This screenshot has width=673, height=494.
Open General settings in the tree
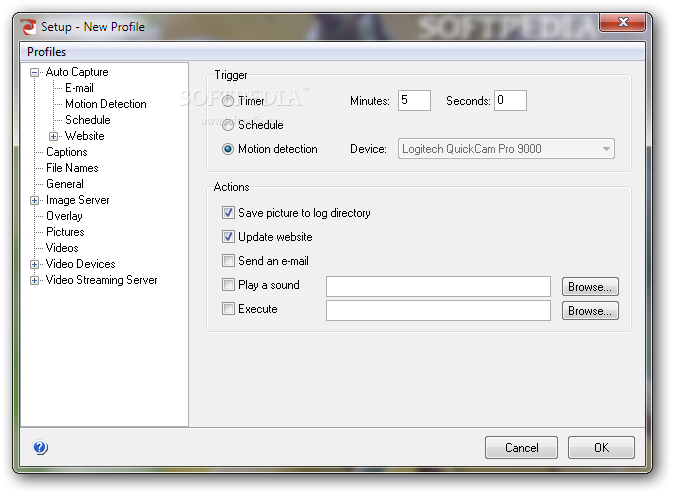[65, 184]
